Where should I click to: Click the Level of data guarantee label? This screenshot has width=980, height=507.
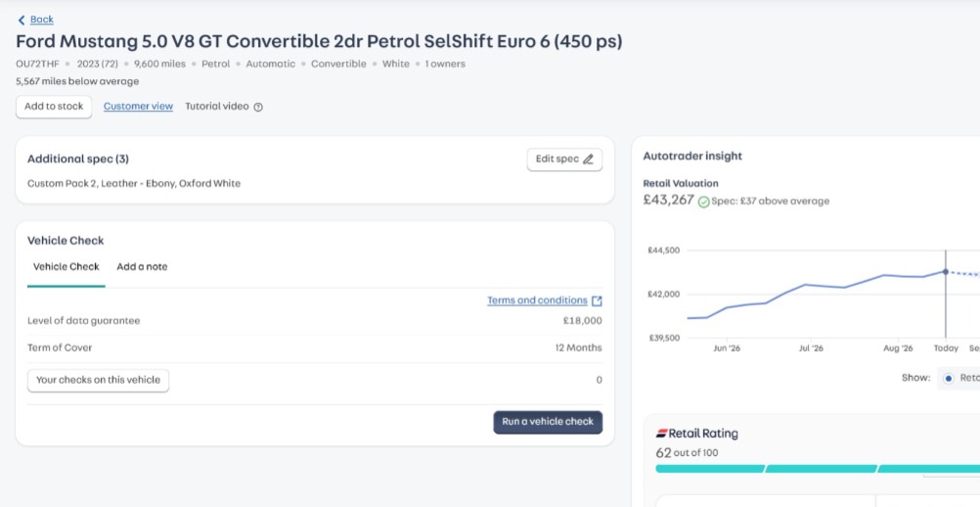(84, 321)
